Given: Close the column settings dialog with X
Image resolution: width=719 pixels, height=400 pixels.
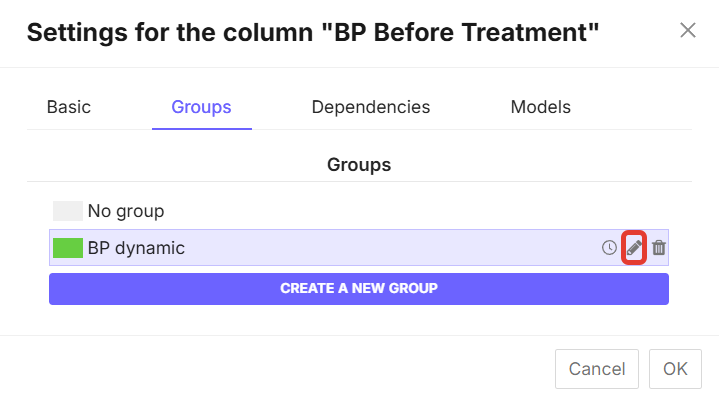Looking at the screenshot, I should [688, 30].
